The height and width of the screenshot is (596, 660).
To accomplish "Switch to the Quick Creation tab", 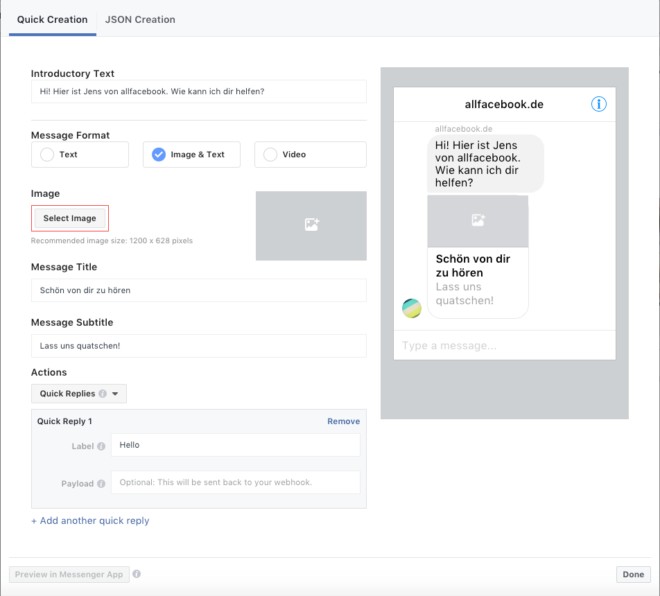I will [x=52, y=20].
